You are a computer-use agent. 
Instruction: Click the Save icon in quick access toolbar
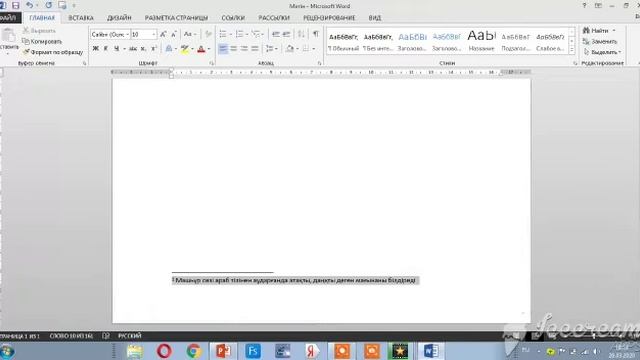click(x=16, y=5)
